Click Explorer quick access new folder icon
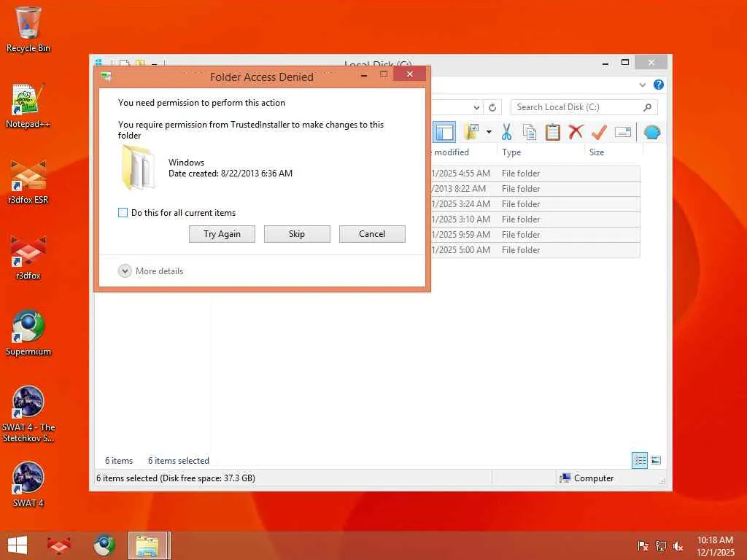This screenshot has height=560, width=747. (x=140, y=63)
